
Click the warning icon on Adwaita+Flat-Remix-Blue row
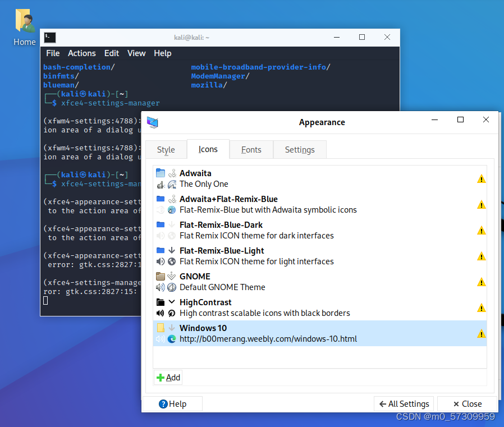coord(481,204)
